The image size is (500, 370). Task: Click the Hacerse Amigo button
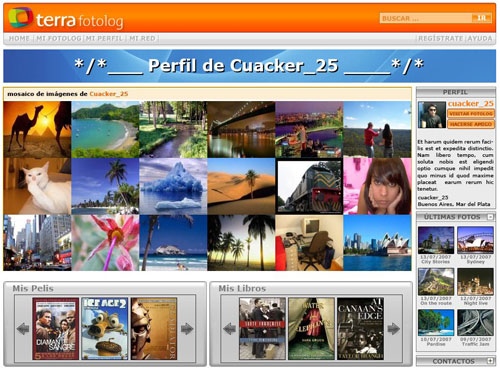tap(471, 124)
